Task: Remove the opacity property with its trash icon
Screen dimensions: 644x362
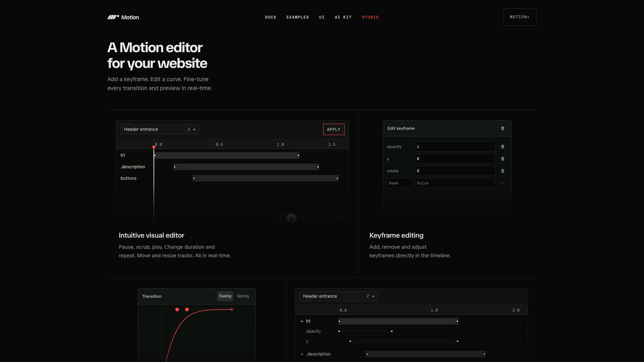Action: (x=503, y=147)
